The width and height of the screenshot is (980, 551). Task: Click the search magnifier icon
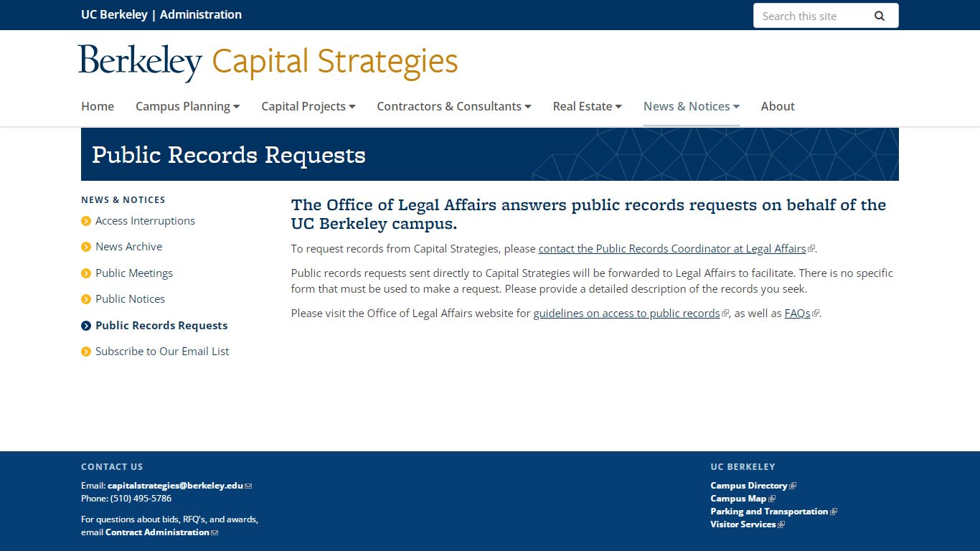point(879,16)
